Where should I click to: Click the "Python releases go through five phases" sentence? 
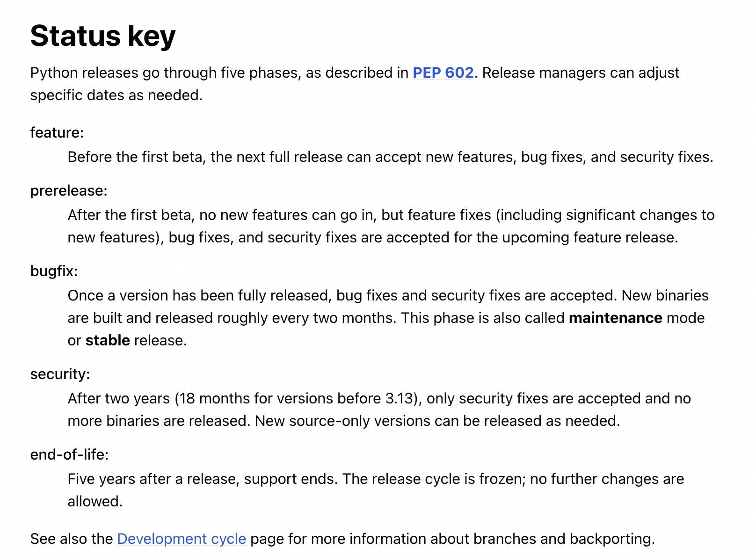pos(164,73)
